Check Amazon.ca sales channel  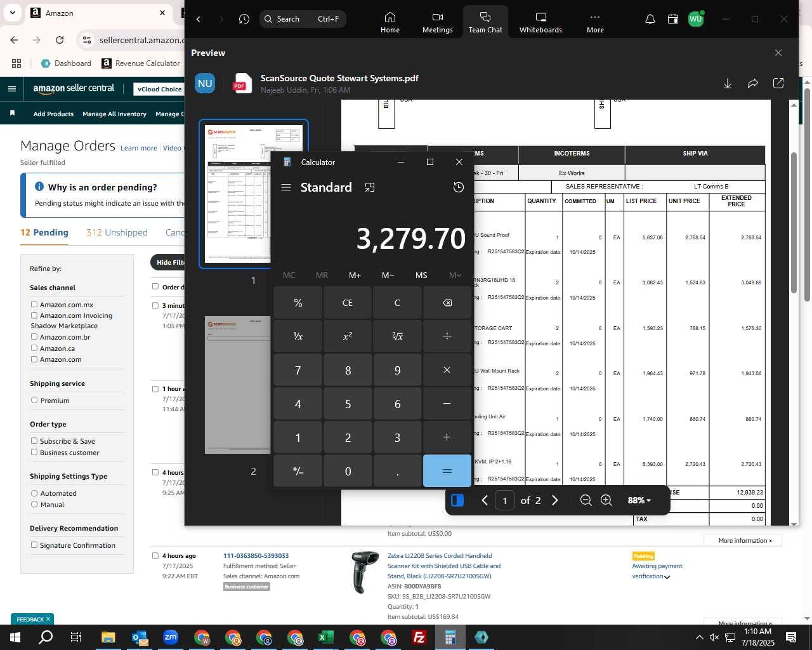click(x=34, y=348)
